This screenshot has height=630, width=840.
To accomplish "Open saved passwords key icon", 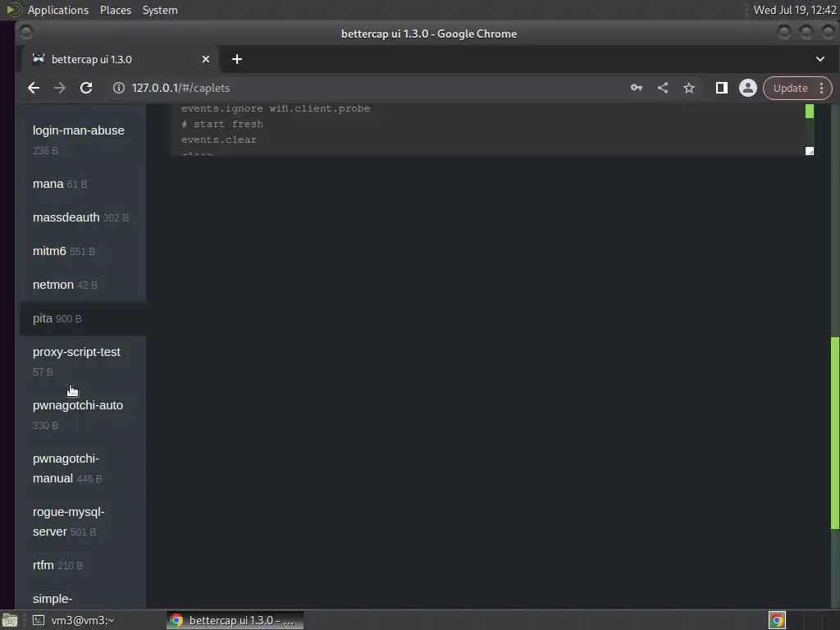I will click(x=636, y=88).
